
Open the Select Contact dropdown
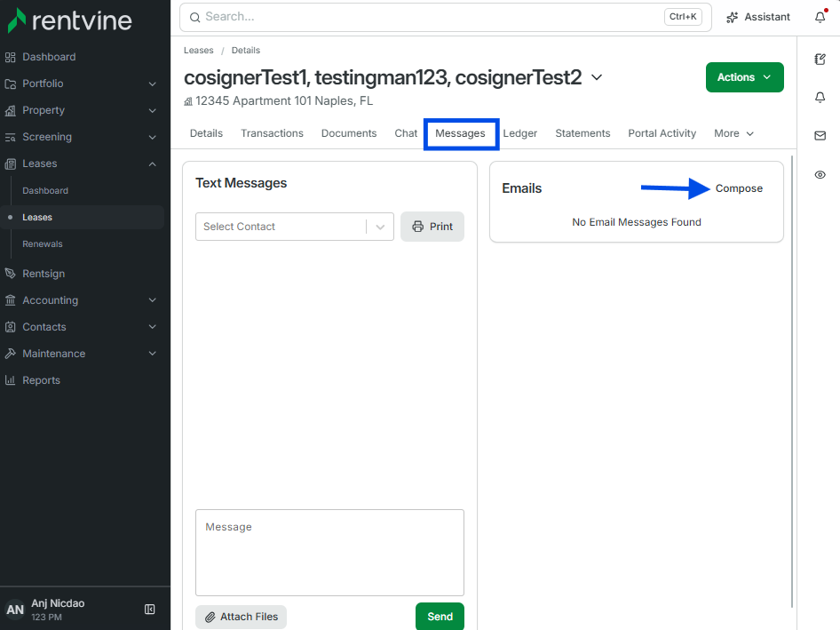coord(295,227)
